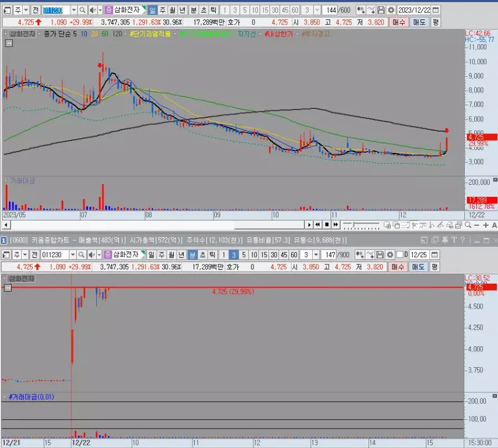Rewind the chart replay
Image resolution: width=498 pixels, height=448 pixels.
point(318,225)
